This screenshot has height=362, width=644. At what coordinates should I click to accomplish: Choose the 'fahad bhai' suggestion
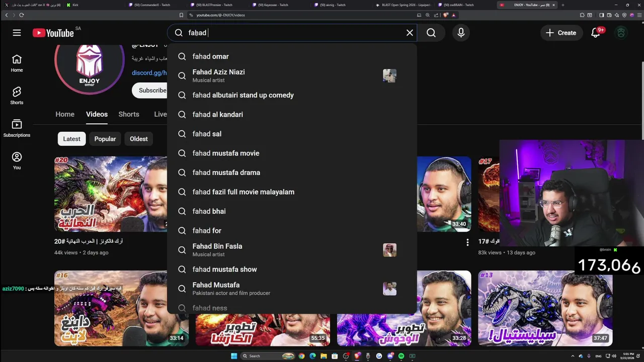point(292,211)
